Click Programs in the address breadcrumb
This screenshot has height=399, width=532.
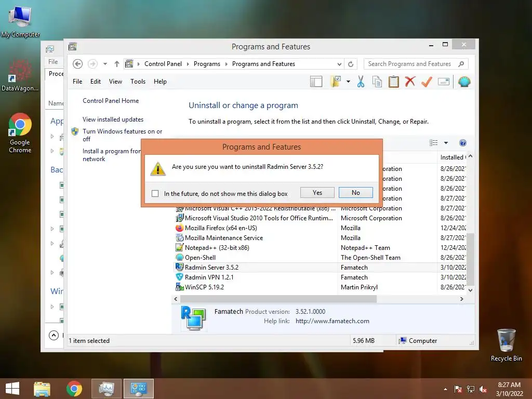point(207,64)
